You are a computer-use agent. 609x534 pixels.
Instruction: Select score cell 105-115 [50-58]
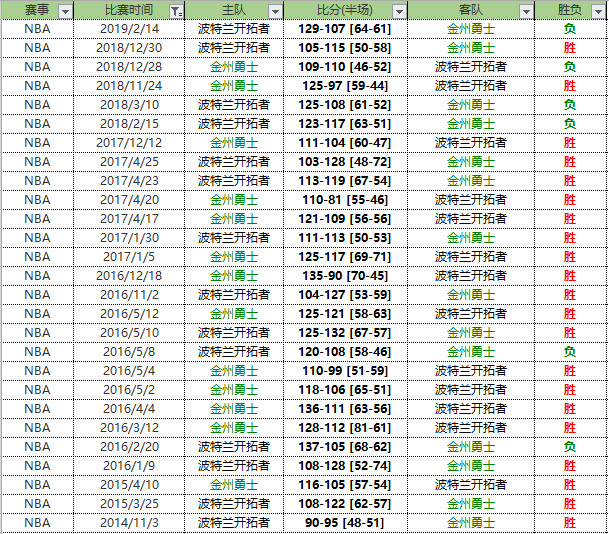[x=345, y=48]
